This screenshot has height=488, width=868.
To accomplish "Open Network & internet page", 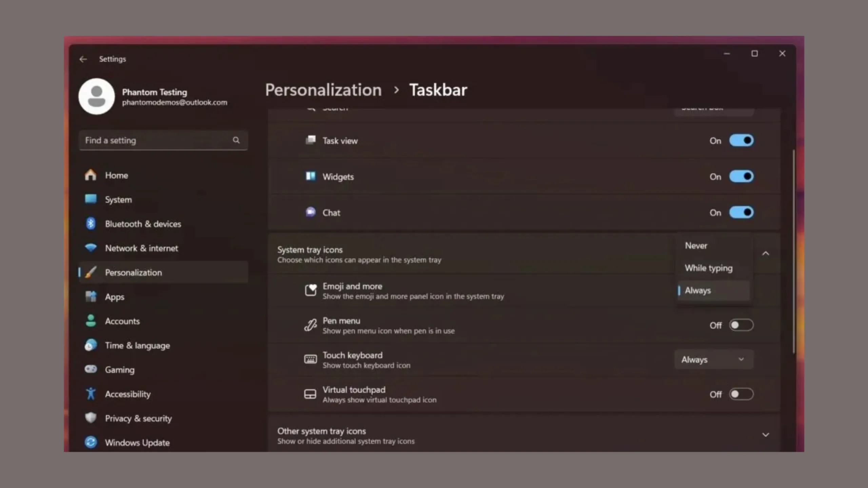I will (163, 248).
